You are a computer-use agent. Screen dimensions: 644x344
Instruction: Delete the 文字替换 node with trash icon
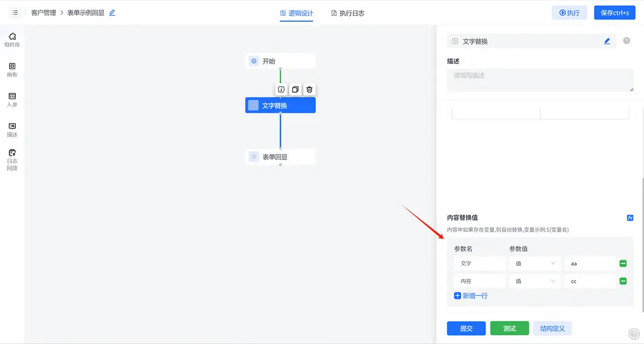tap(309, 89)
